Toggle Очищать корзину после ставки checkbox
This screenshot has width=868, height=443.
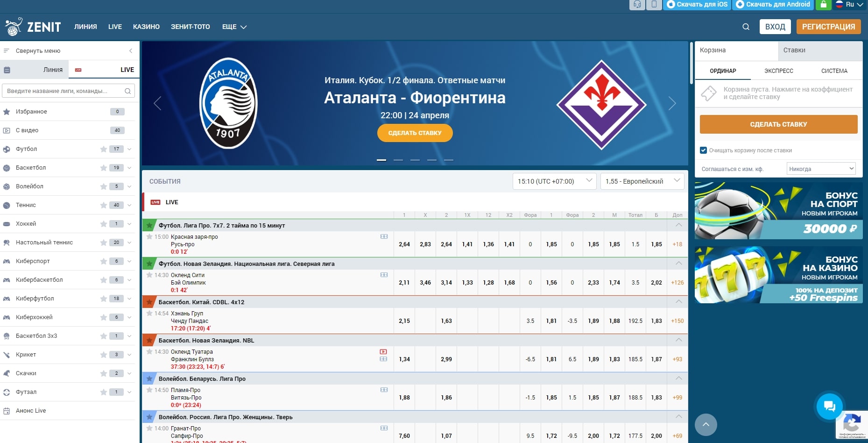703,150
